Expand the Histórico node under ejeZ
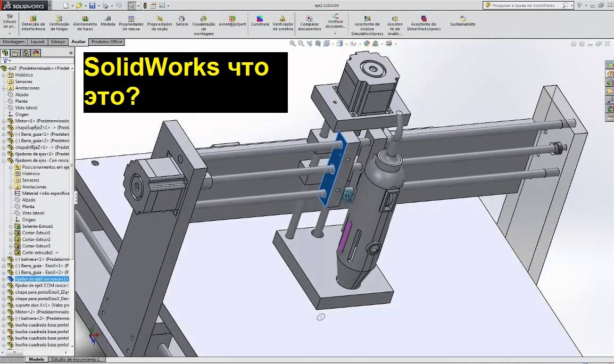Screen dimensions: 614x364 (4, 75)
